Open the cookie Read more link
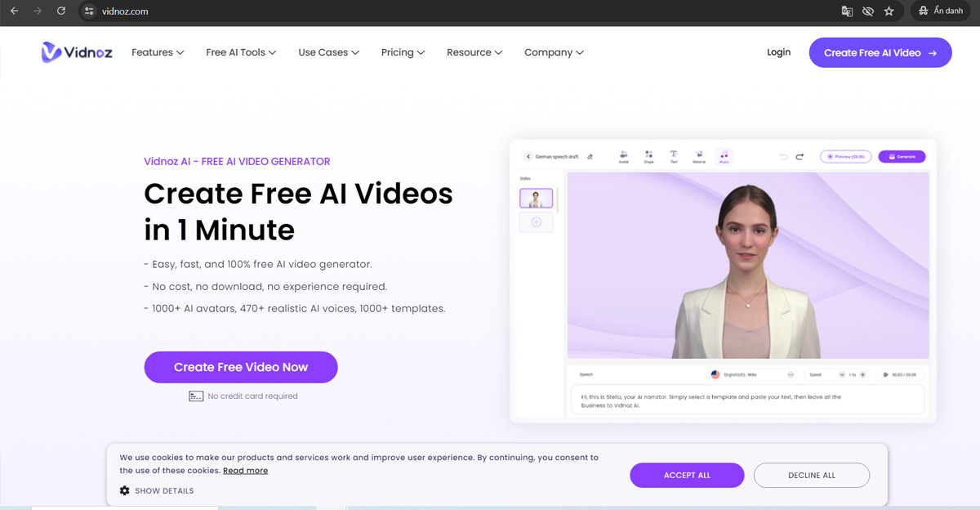980x510 pixels. click(245, 471)
